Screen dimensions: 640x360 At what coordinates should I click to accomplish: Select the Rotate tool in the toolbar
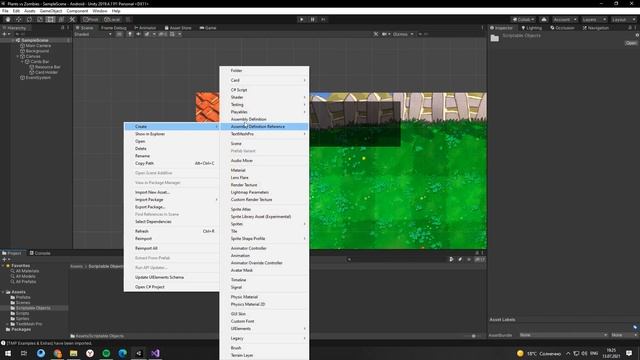(29, 20)
